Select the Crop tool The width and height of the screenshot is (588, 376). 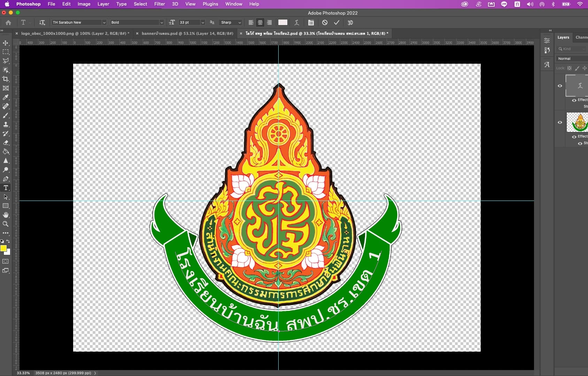[x=6, y=79]
